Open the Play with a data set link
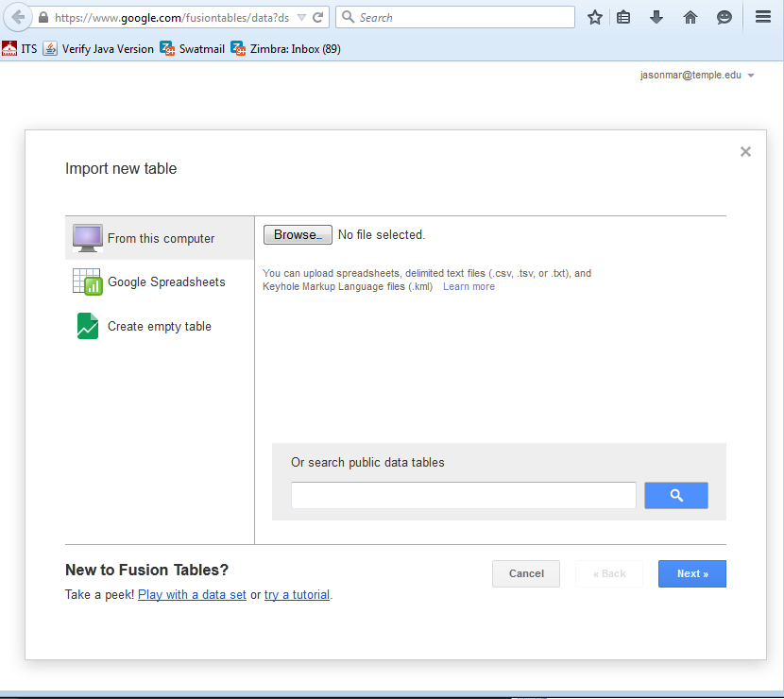The image size is (784, 699). (x=192, y=595)
